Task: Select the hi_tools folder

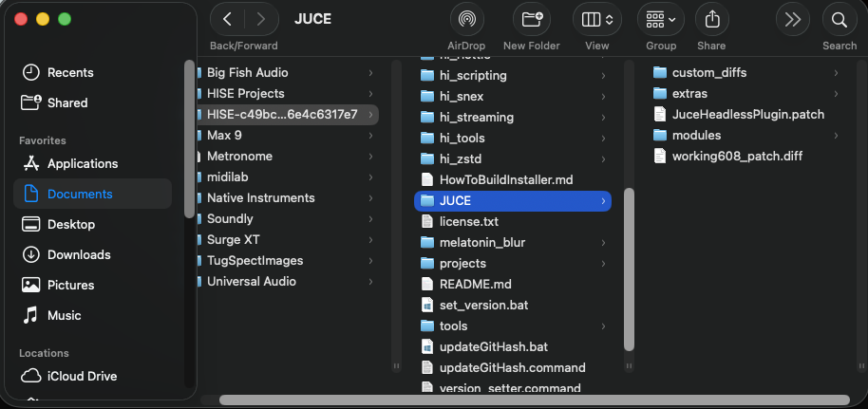Action: (513, 138)
